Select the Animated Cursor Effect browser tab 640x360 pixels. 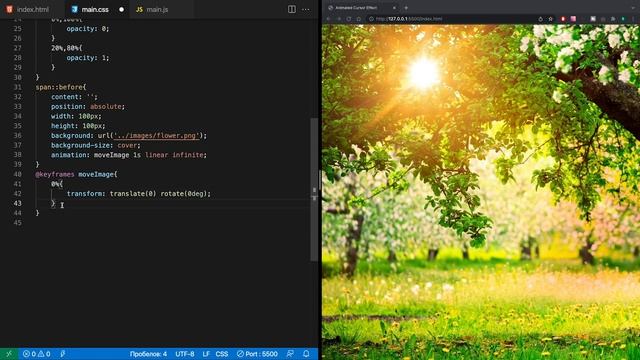coord(361,8)
